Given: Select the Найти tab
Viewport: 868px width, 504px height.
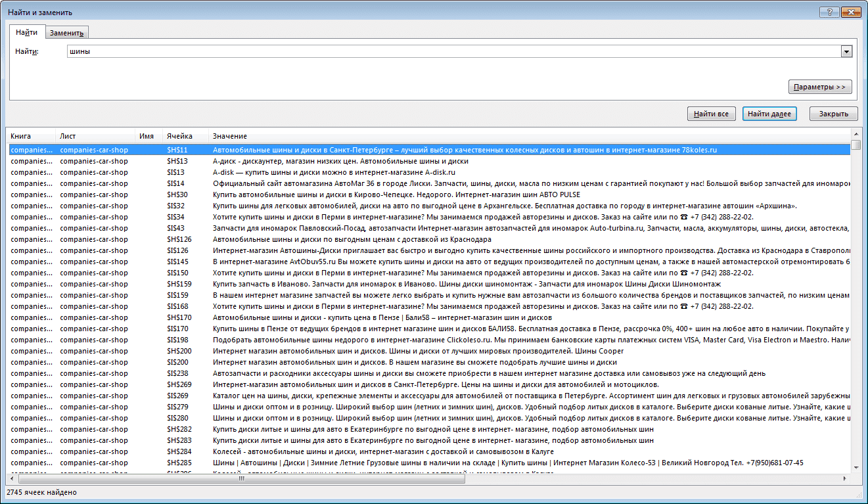Looking at the screenshot, I should [27, 32].
